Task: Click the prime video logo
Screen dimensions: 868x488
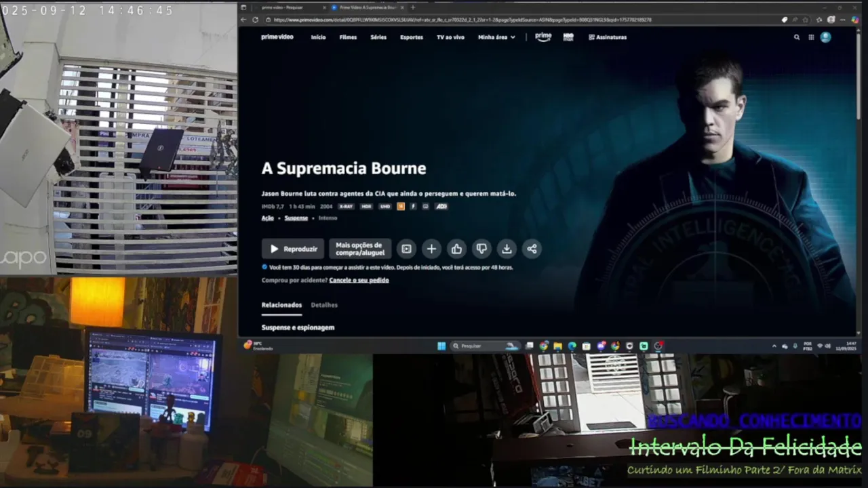Action: tap(277, 37)
